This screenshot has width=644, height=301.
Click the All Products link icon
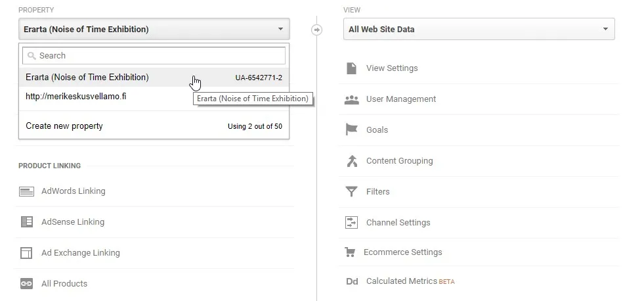click(26, 284)
